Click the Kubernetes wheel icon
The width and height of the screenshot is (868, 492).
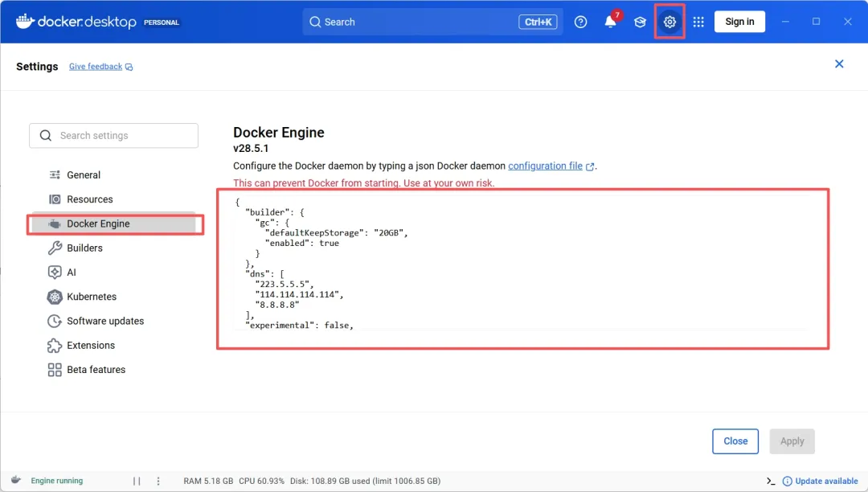pyautogui.click(x=55, y=297)
